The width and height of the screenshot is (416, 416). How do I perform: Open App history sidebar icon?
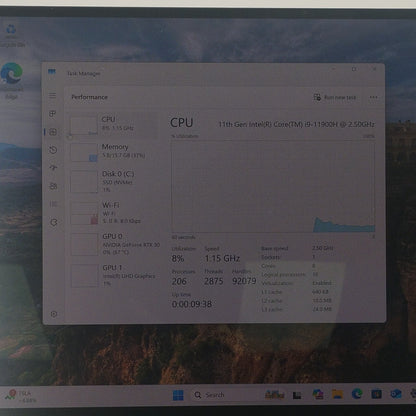(x=53, y=150)
